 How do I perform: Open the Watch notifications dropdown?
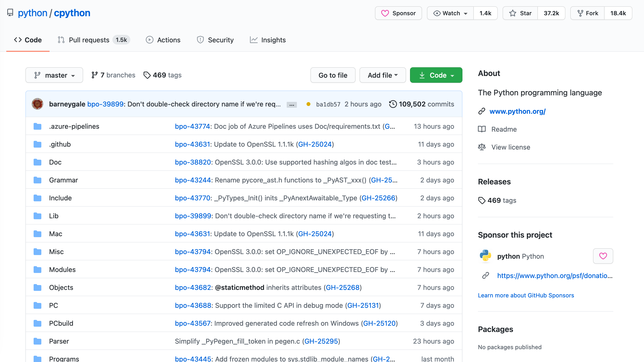(x=450, y=13)
